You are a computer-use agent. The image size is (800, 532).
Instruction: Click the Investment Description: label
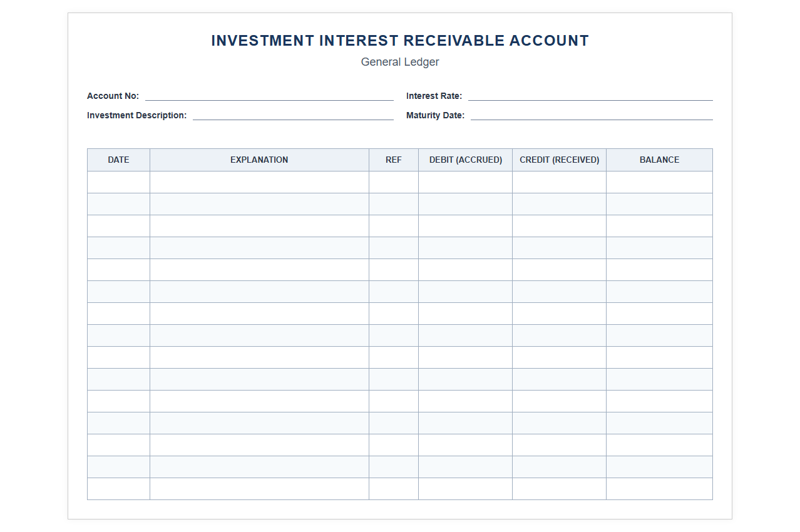(x=137, y=115)
